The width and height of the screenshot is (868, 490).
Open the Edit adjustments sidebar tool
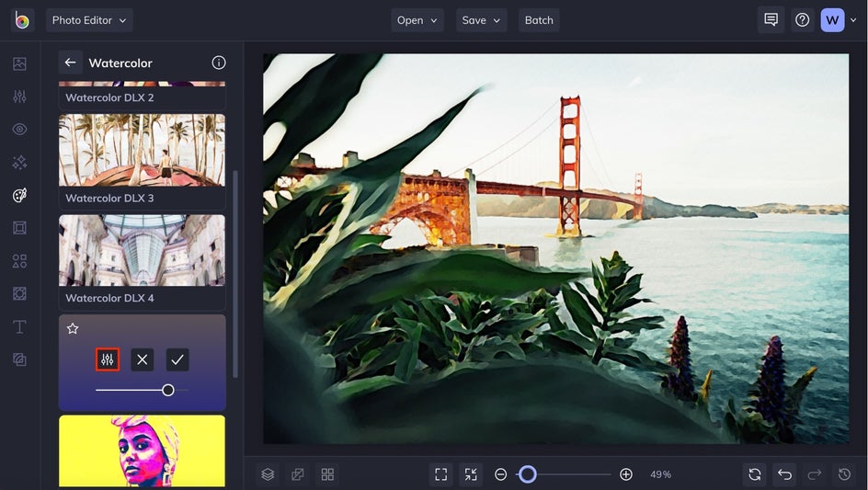click(x=19, y=97)
